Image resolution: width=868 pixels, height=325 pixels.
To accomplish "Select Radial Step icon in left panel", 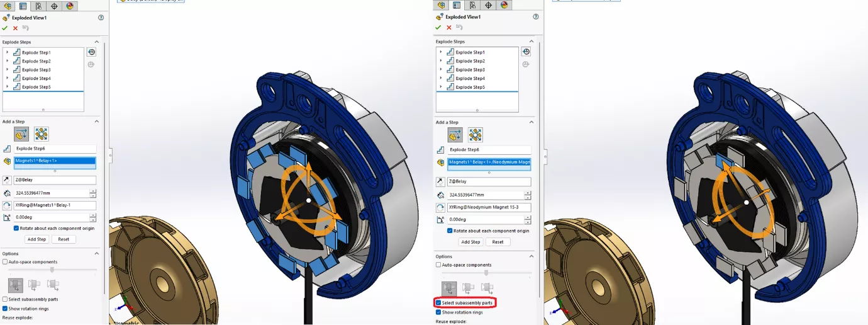I will click(x=42, y=134).
